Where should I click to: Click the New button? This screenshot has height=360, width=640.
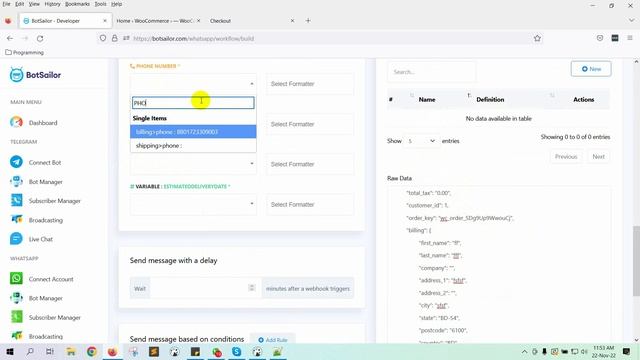coord(591,69)
